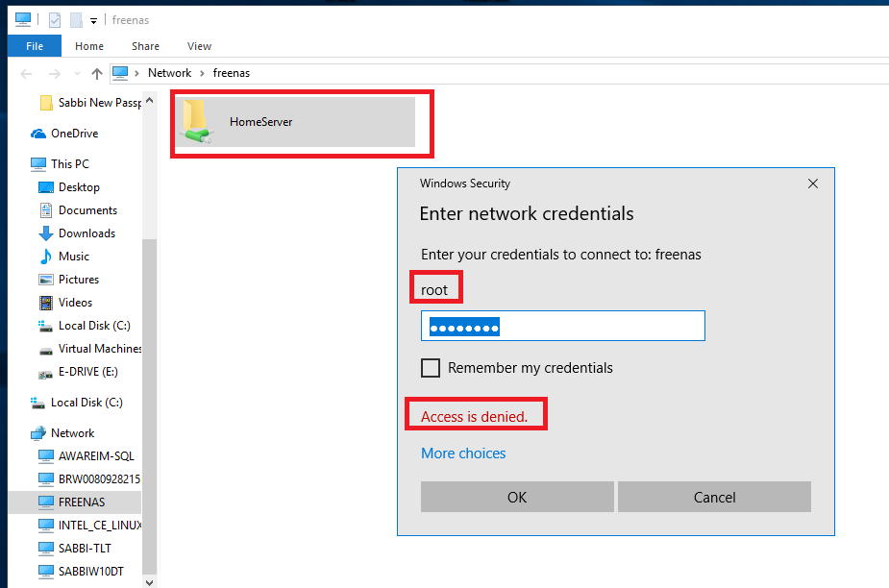
Task: Open the HomeServer shared folder
Action: click(x=295, y=122)
